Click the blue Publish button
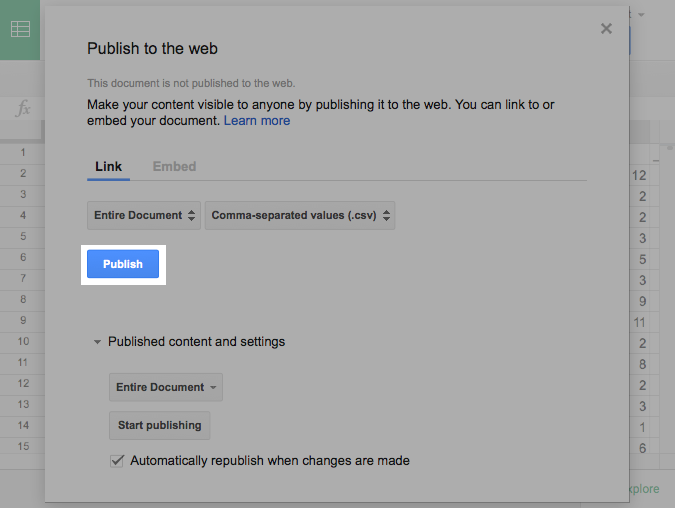Screen dimensions: 675x508 pos(123,264)
